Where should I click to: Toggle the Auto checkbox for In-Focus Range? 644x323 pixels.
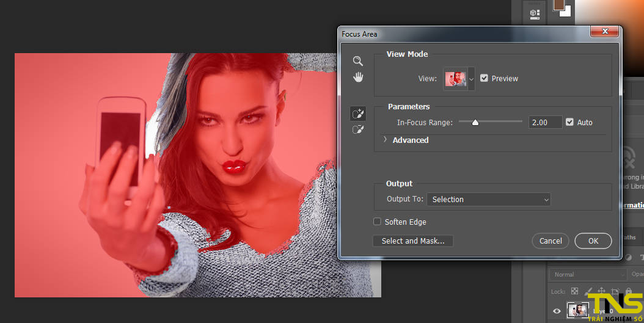(569, 122)
